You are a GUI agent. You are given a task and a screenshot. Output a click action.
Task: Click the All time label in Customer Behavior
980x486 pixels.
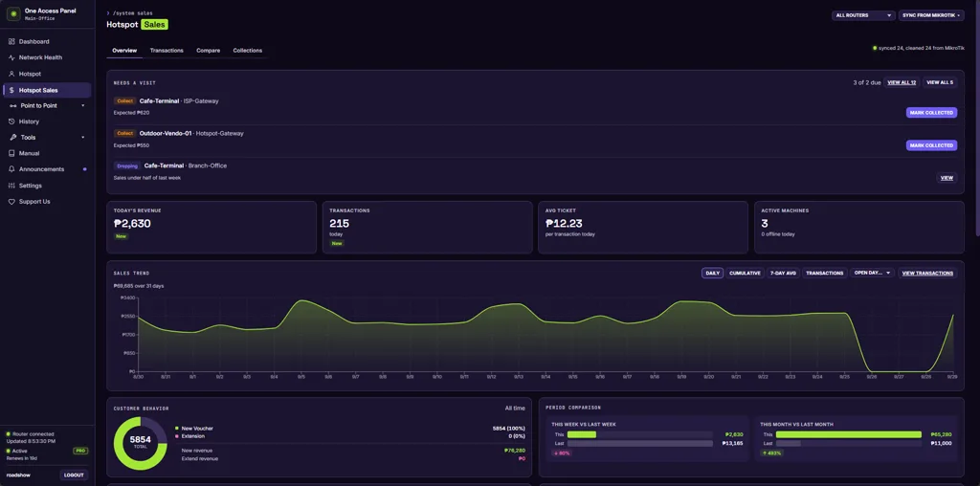[x=515, y=409]
